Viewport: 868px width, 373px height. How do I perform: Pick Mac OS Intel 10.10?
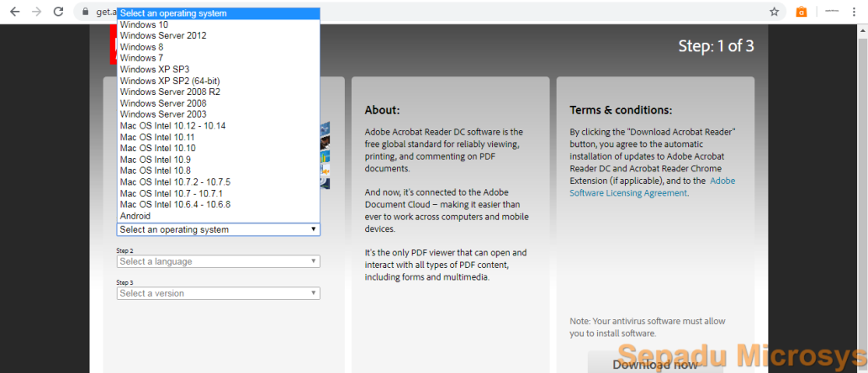[218, 148]
